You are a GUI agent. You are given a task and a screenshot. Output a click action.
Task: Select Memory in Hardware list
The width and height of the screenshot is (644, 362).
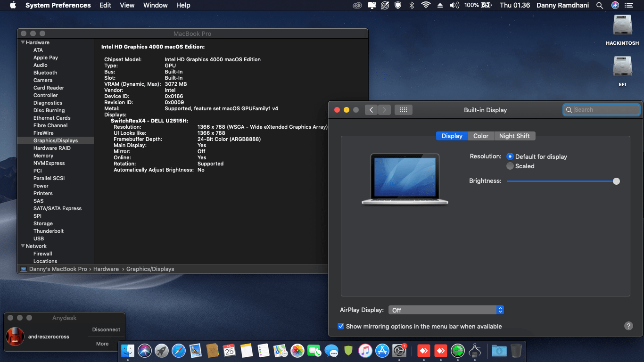click(x=43, y=156)
